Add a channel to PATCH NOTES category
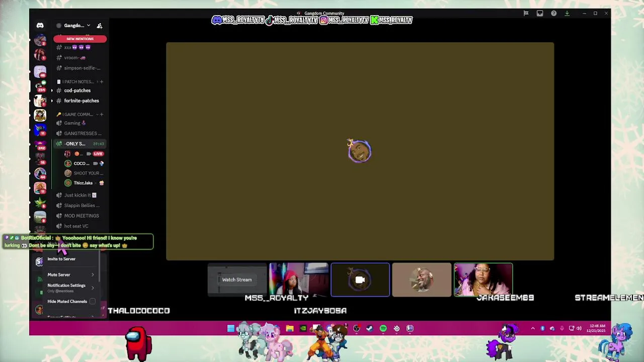Image resolution: width=644 pixels, height=362 pixels. [x=101, y=81]
